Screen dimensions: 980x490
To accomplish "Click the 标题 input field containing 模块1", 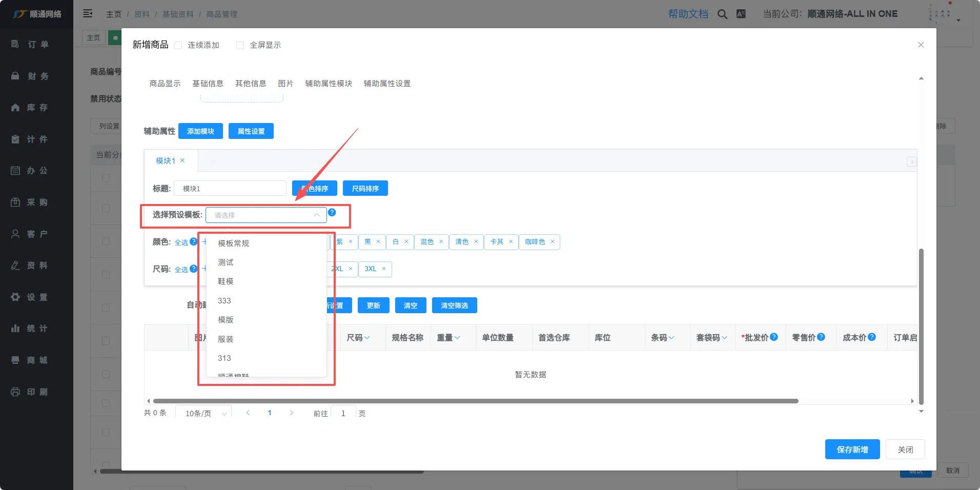I will tap(230, 188).
